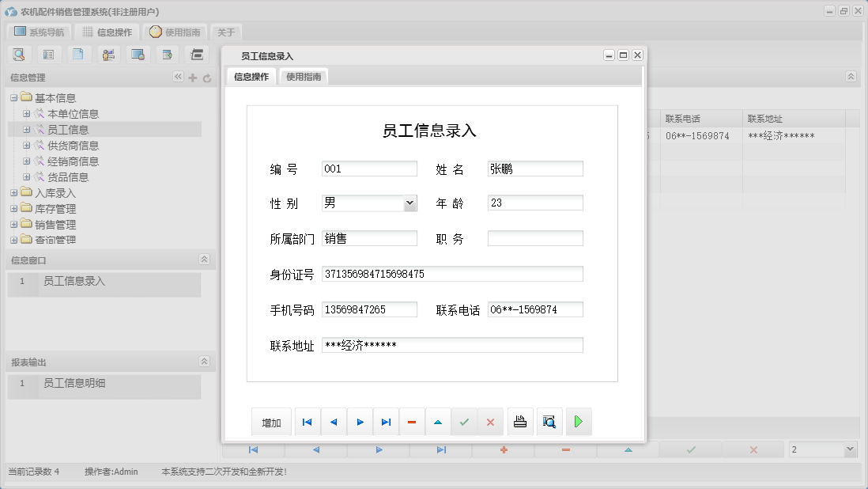Confirm the record with the green check icon
This screenshot has width=868, height=489.
coord(464,422)
